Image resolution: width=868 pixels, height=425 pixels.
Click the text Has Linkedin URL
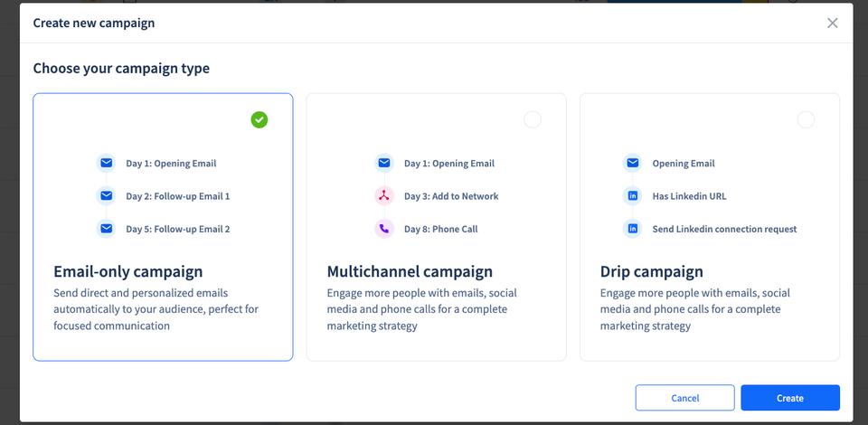(689, 196)
